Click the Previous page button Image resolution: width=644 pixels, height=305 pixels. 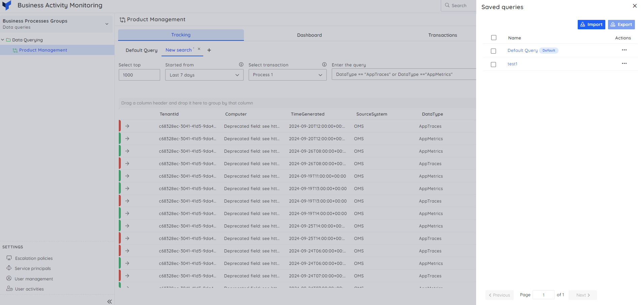499,295
